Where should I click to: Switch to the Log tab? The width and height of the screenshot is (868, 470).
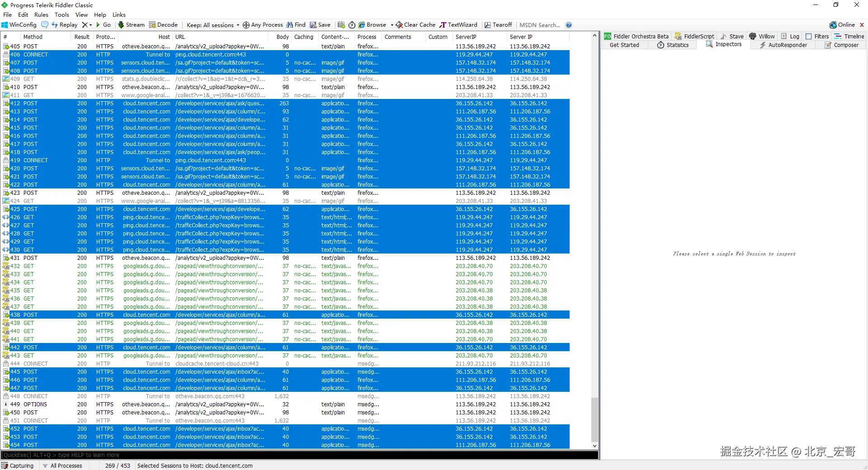[x=790, y=36]
